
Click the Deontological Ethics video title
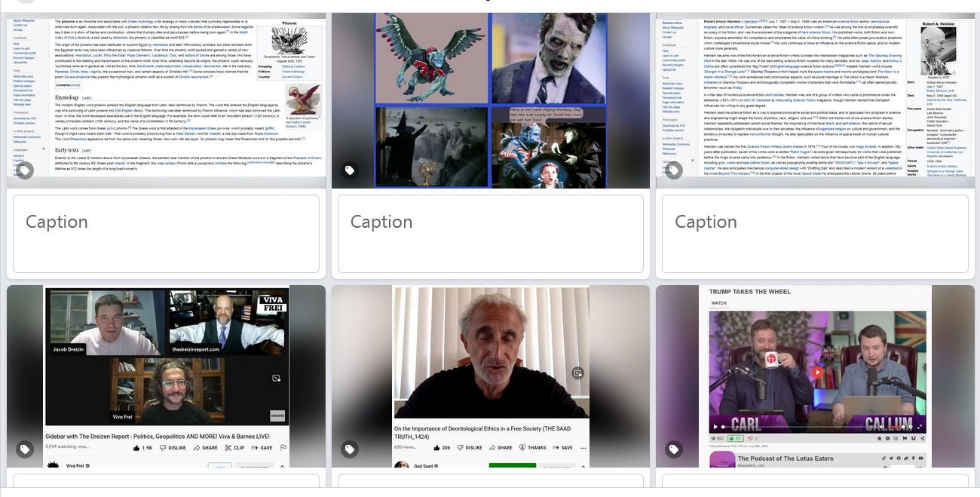pos(482,433)
